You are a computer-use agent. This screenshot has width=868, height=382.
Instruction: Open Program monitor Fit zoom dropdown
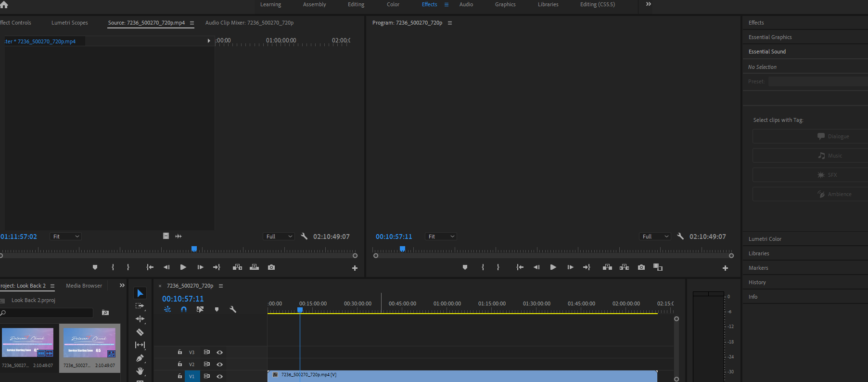(x=441, y=237)
